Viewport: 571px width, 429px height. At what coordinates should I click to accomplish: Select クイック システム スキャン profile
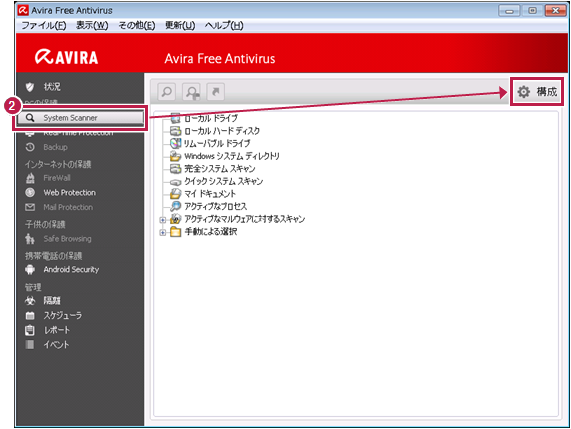point(224,181)
